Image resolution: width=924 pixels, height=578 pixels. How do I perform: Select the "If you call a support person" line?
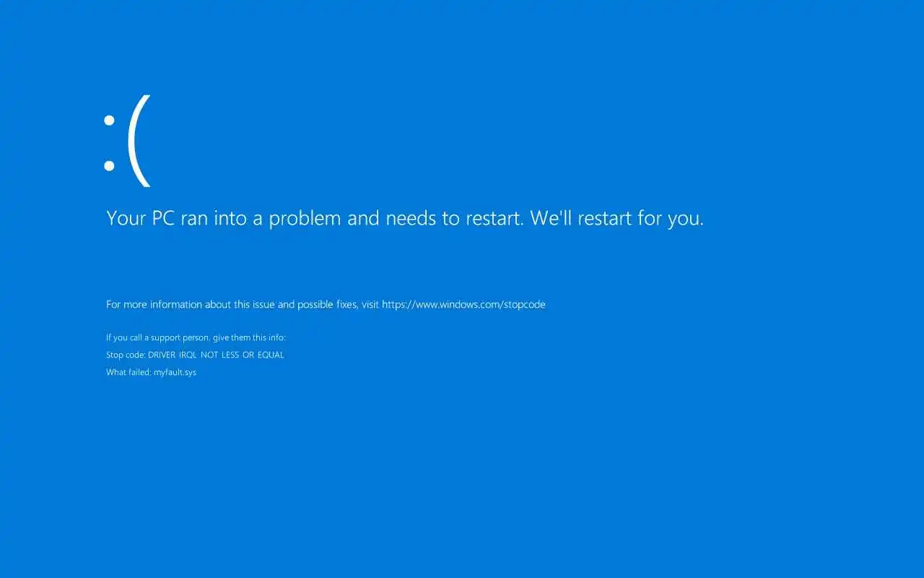196,337
